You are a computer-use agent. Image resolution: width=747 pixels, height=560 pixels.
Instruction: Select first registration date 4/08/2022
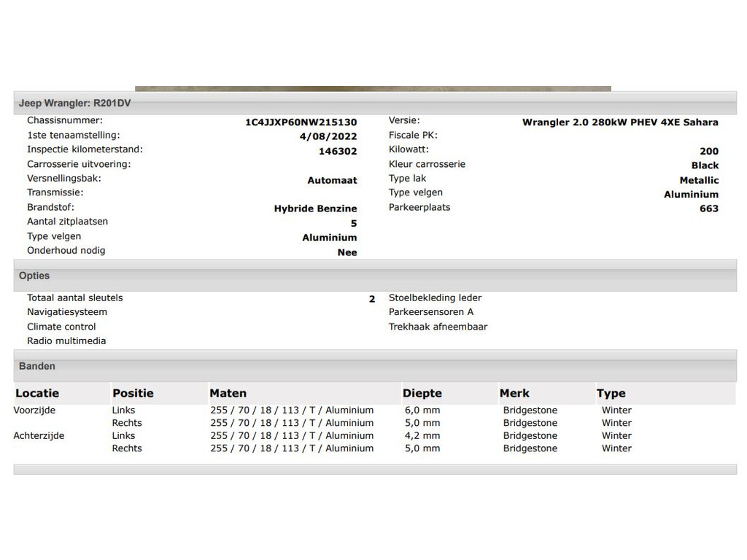click(328, 136)
